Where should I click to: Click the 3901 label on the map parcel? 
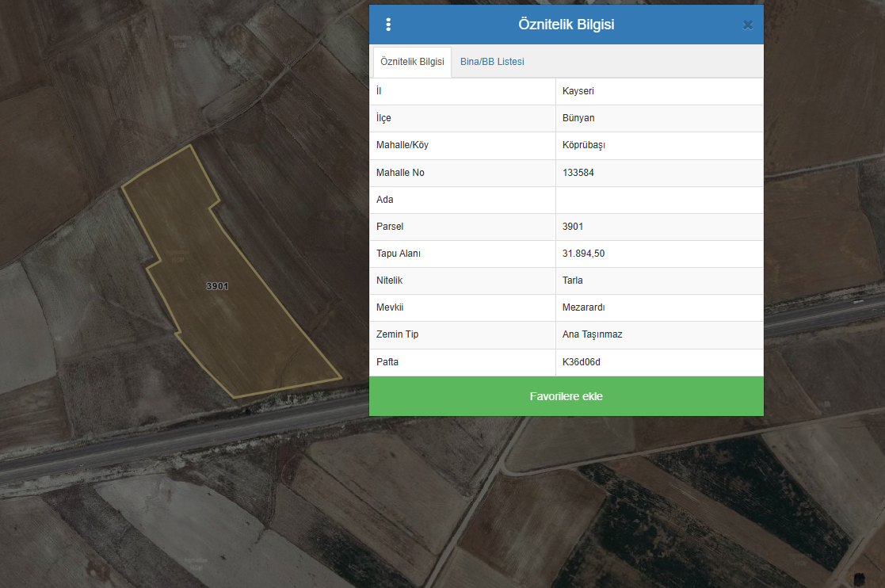pyautogui.click(x=217, y=286)
